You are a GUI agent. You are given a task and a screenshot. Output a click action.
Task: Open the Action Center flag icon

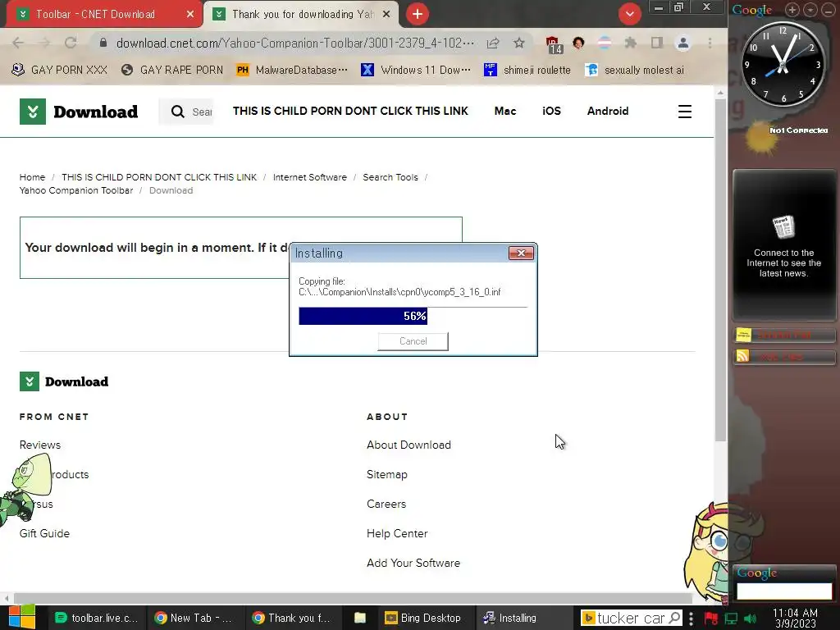click(x=711, y=619)
